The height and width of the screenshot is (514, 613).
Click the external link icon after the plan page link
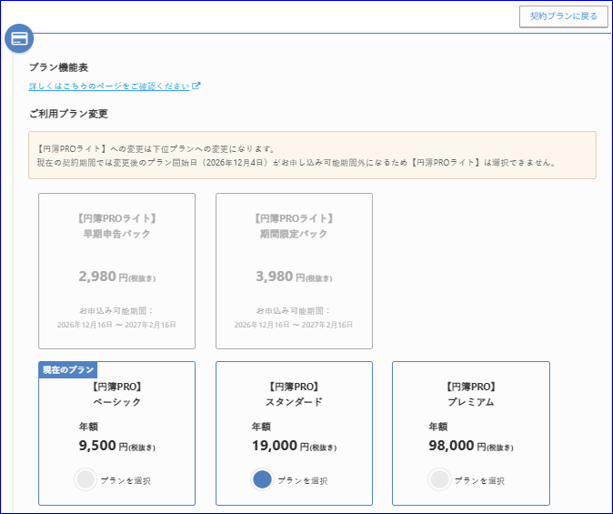pos(196,86)
